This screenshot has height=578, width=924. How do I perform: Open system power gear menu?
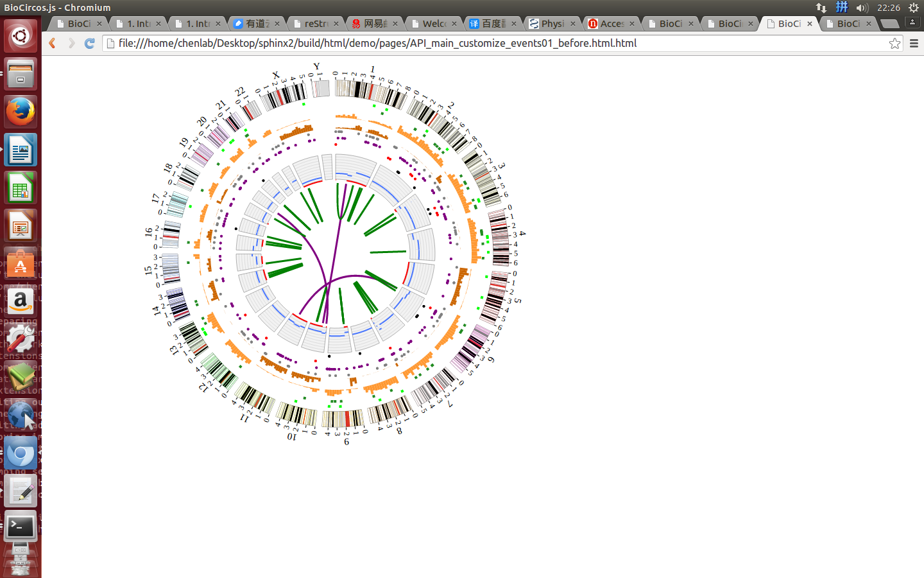914,8
